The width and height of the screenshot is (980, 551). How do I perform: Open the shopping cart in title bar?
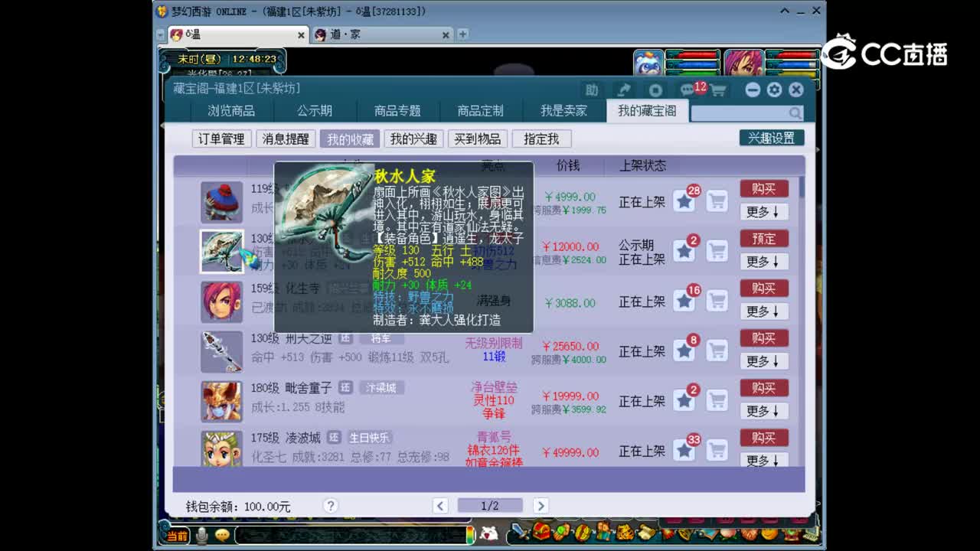tap(718, 90)
